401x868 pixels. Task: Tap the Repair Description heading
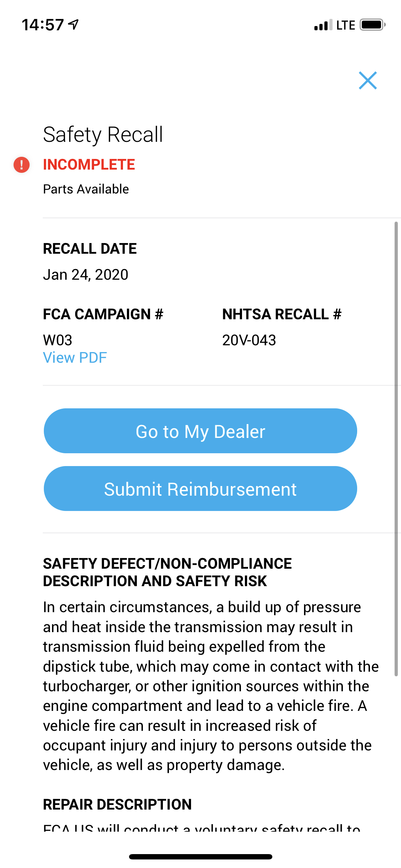[117, 805]
